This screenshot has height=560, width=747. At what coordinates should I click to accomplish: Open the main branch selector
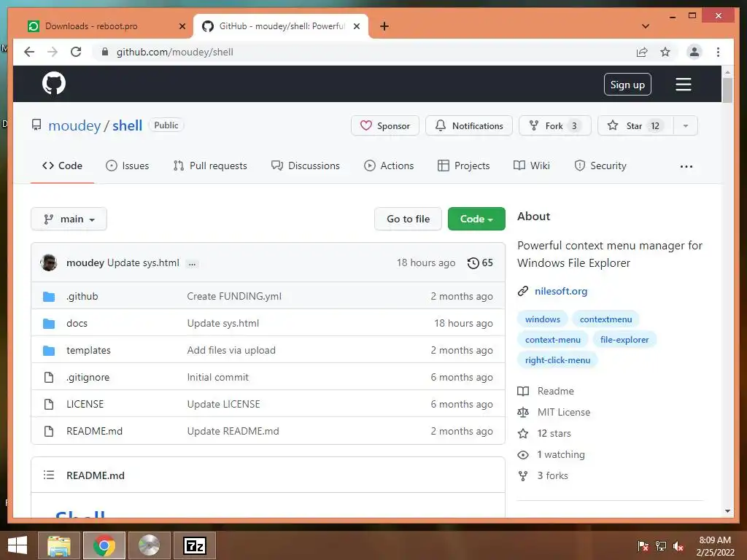pyautogui.click(x=69, y=219)
